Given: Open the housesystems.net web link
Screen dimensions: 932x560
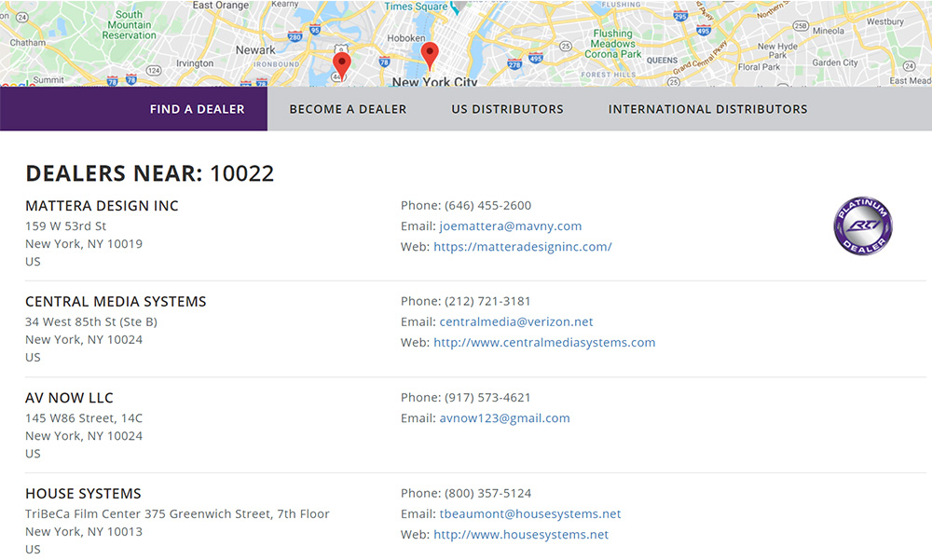Looking at the screenshot, I should [x=521, y=535].
